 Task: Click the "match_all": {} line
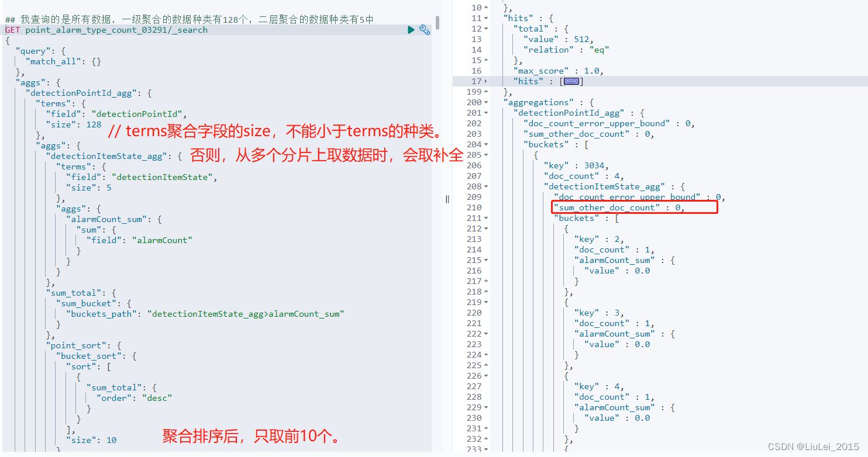coord(63,61)
